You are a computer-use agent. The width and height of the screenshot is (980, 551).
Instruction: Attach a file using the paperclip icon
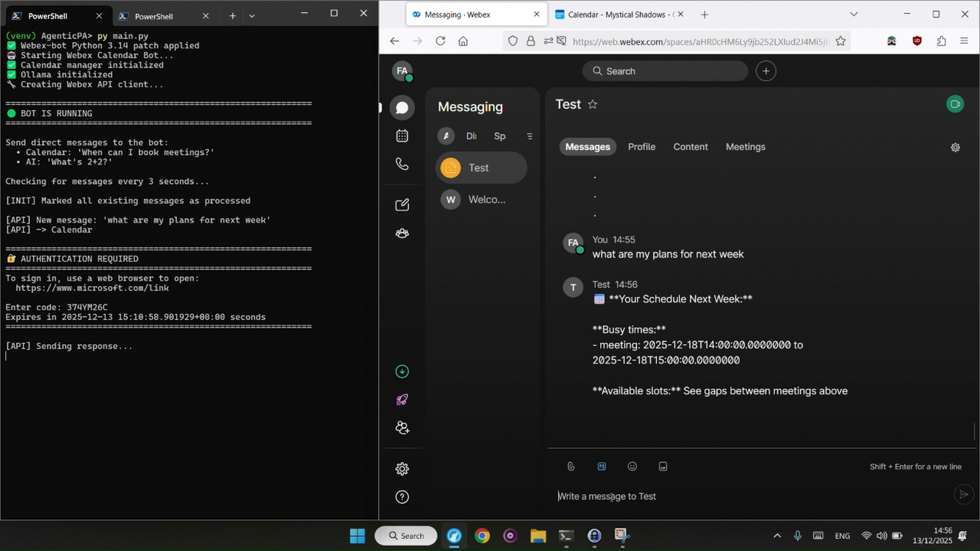[x=570, y=466]
